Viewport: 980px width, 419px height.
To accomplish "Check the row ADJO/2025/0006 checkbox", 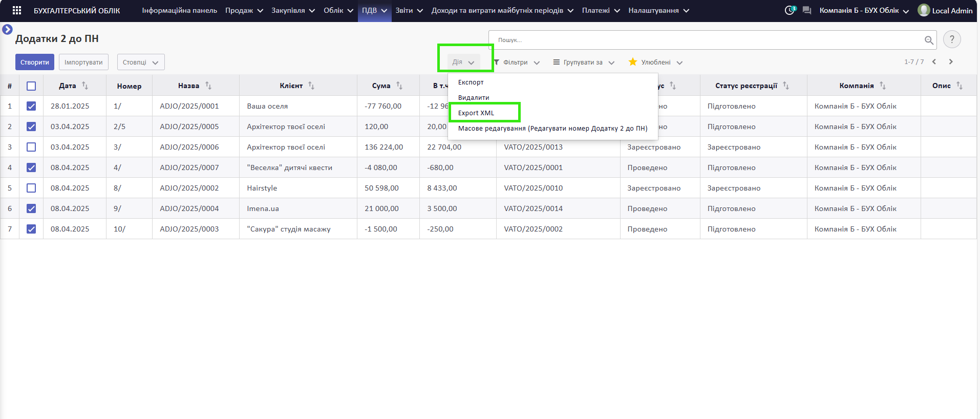I will pos(31,147).
